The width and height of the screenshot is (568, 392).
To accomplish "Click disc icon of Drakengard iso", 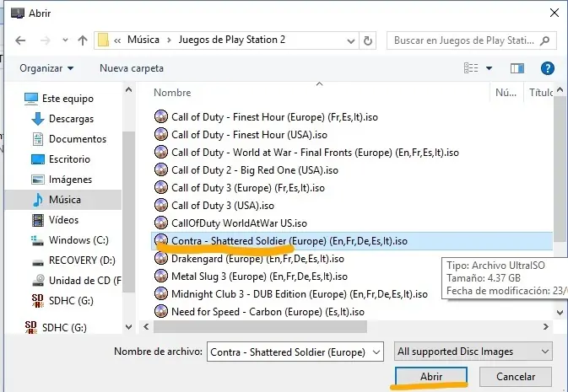I will click(161, 259).
